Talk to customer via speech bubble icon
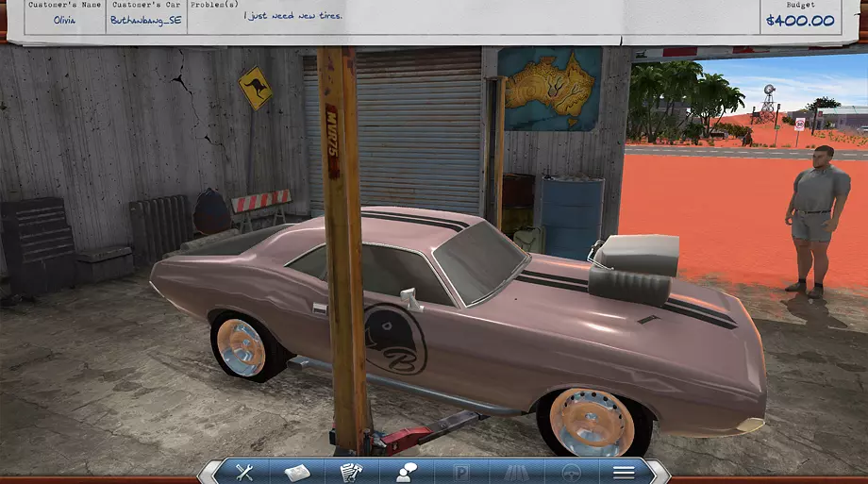Image resolution: width=868 pixels, height=484 pixels. (x=407, y=473)
